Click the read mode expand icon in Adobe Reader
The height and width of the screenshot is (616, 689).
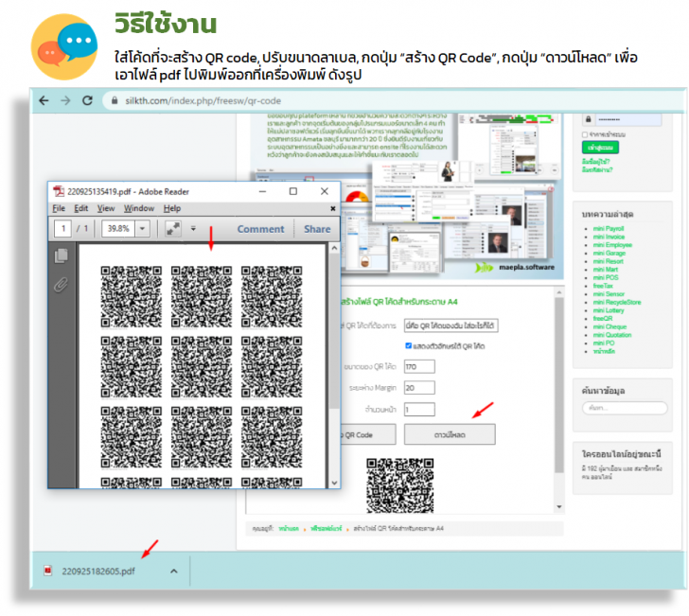[x=173, y=228]
